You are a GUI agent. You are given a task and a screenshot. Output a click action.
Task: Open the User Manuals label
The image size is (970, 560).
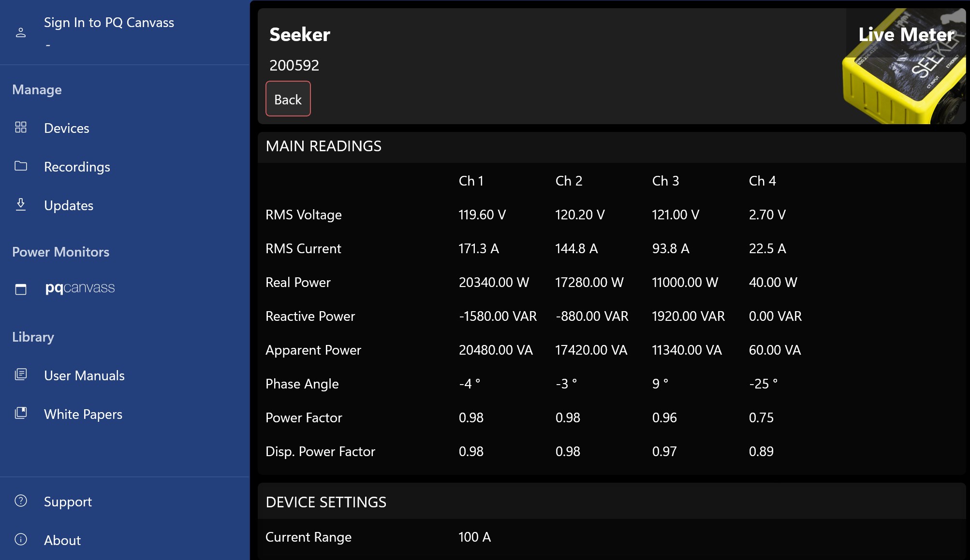point(84,376)
